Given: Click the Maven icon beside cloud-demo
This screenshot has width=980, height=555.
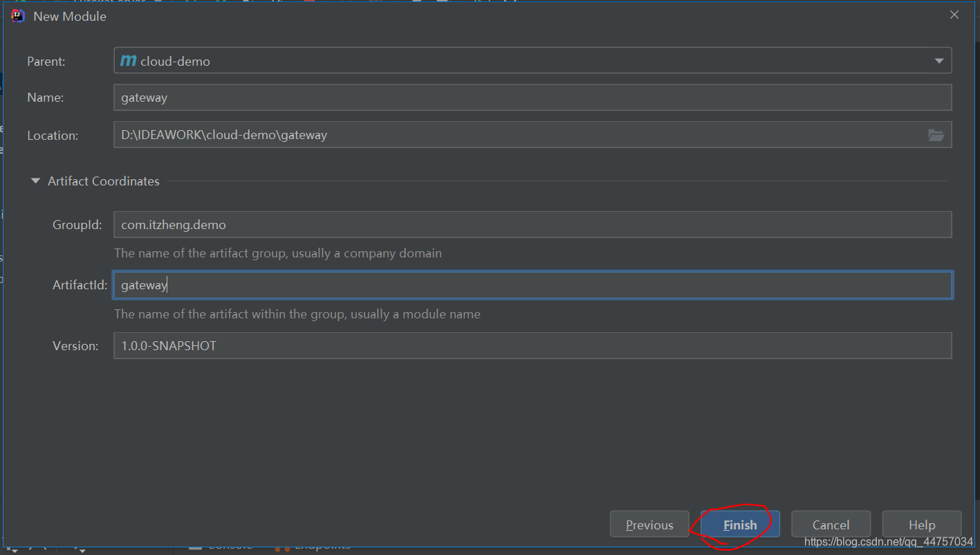Looking at the screenshot, I should point(128,61).
